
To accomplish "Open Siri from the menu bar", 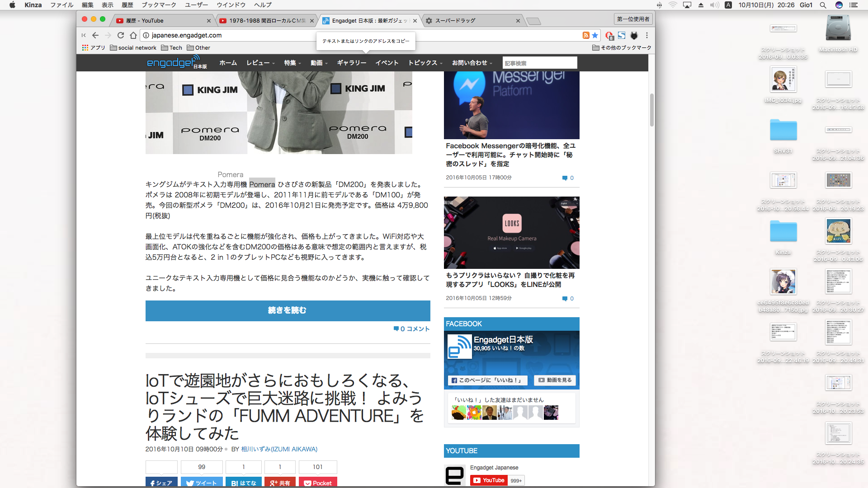I will pos(839,5).
